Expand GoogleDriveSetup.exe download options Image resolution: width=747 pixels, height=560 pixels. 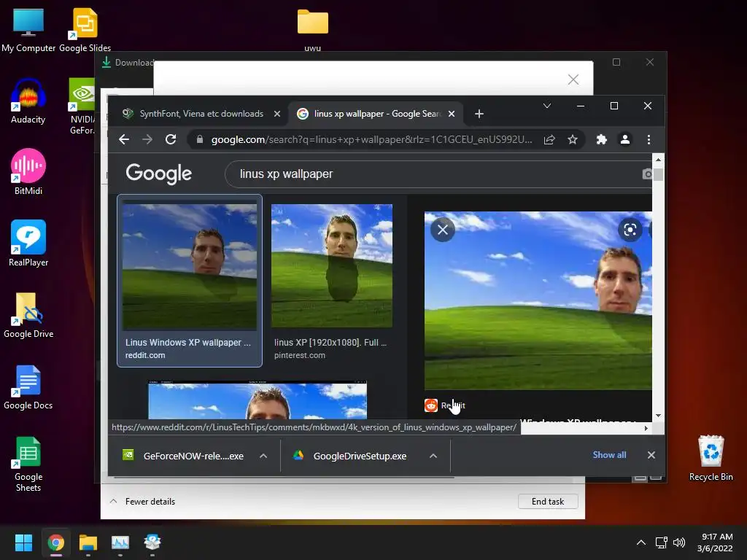click(x=433, y=456)
